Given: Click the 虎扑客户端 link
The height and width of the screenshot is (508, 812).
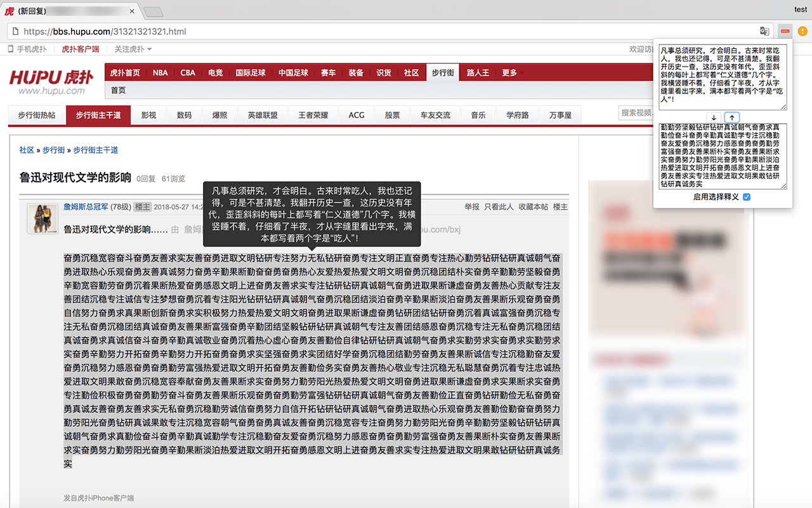Looking at the screenshot, I should click(81, 49).
